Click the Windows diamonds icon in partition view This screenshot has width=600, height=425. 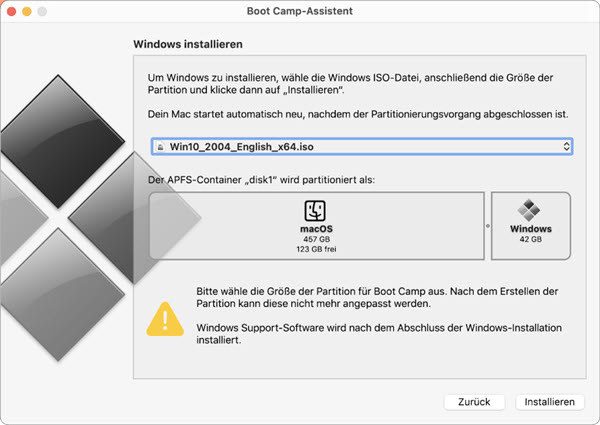(529, 210)
